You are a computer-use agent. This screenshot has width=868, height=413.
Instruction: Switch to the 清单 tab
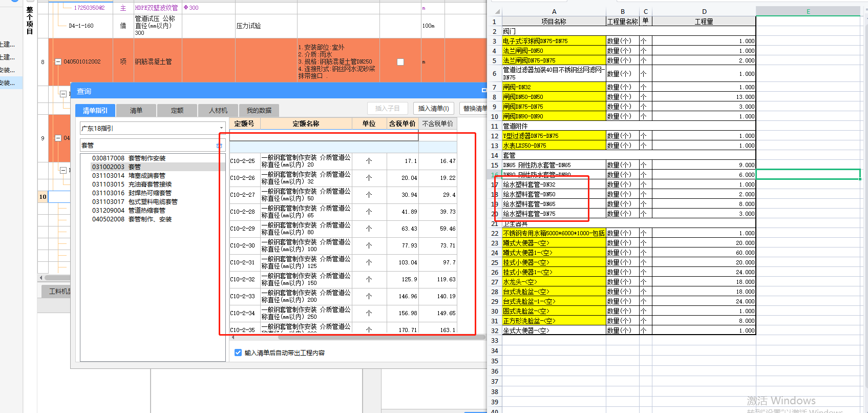pyautogui.click(x=136, y=111)
